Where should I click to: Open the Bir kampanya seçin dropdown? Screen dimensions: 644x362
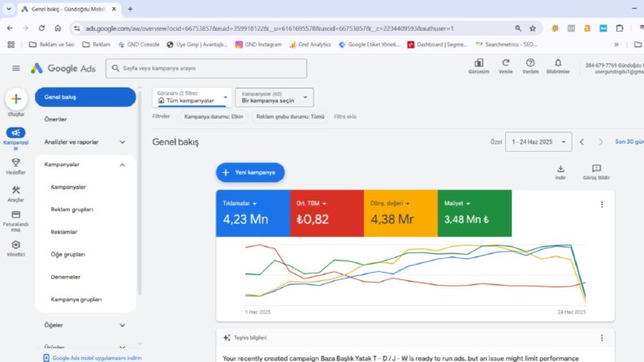274,97
